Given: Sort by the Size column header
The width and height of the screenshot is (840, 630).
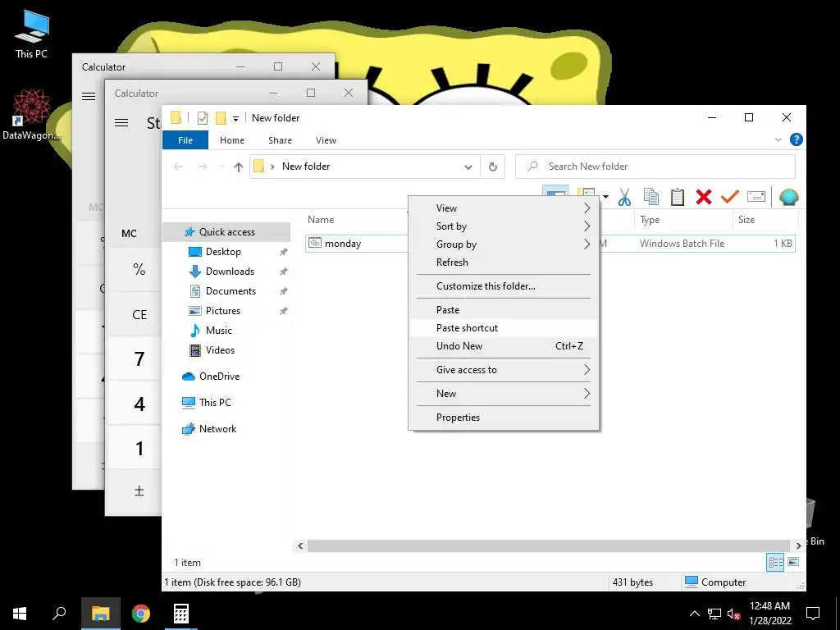Looking at the screenshot, I should point(746,220).
